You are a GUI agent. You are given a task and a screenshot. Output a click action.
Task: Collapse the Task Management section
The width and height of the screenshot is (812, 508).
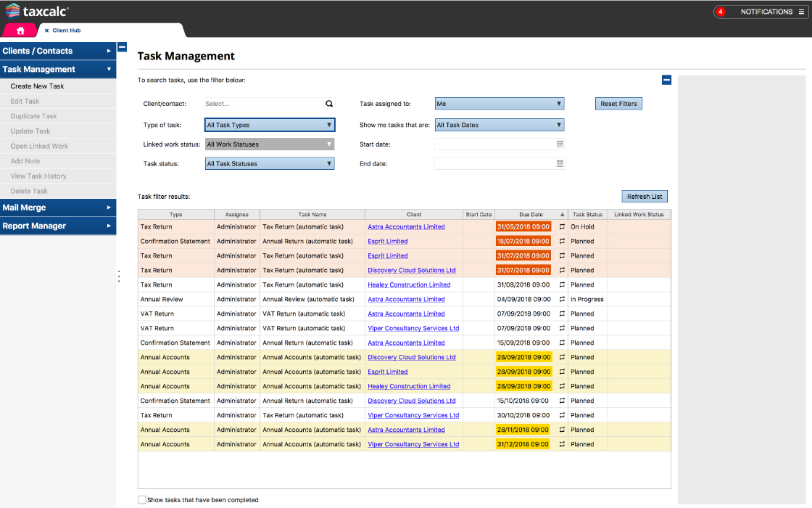click(58, 70)
